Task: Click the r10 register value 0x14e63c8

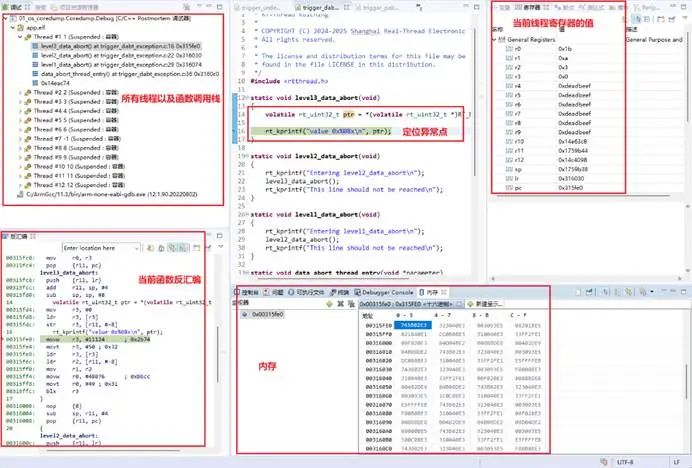Action: (572, 142)
